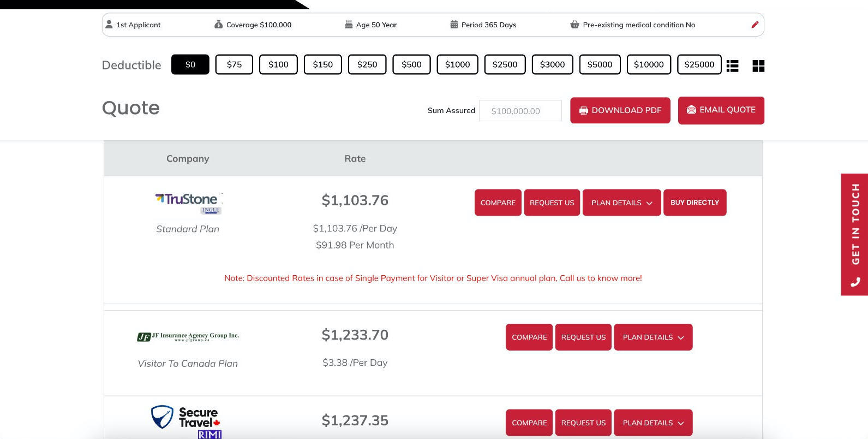
Task: Expand Plan Details for TruStone Standard Plan
Action: pyautogui.click(x=621, y=203)
